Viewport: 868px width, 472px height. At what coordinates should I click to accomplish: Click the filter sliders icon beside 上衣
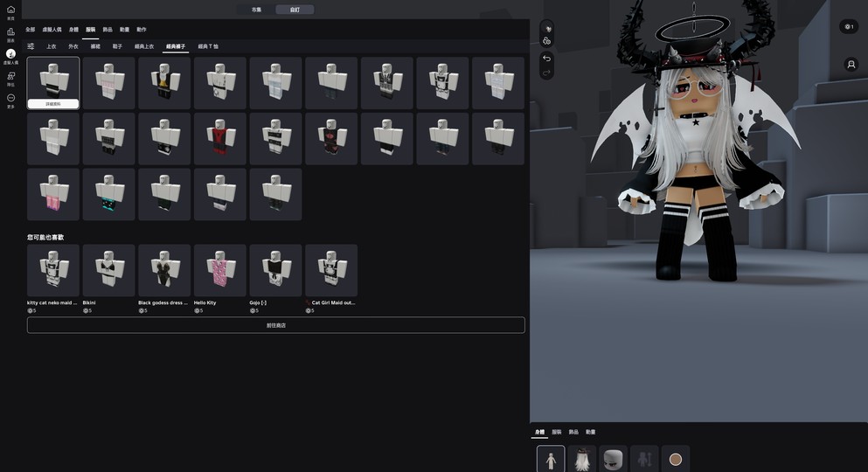point(31,46)
